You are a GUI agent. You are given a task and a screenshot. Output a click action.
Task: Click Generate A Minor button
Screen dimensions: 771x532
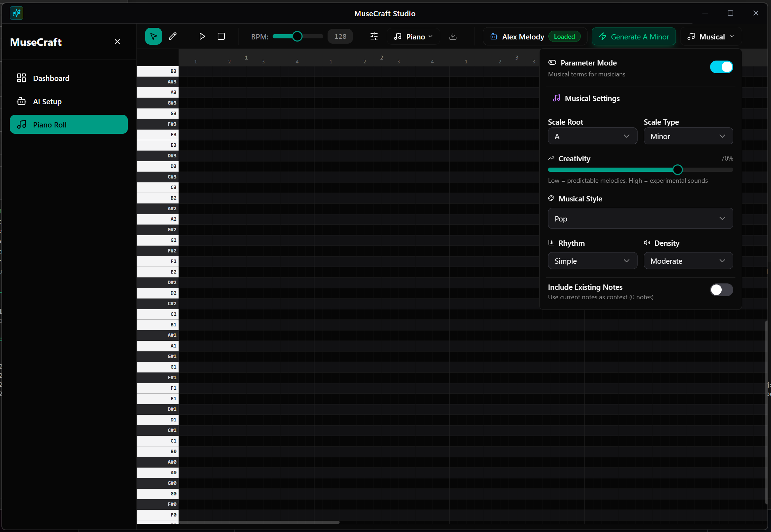click(x=634, y=37)
